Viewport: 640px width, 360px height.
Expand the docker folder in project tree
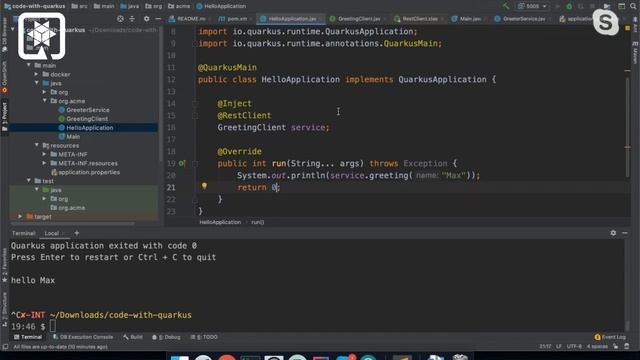tap(37, 74)
